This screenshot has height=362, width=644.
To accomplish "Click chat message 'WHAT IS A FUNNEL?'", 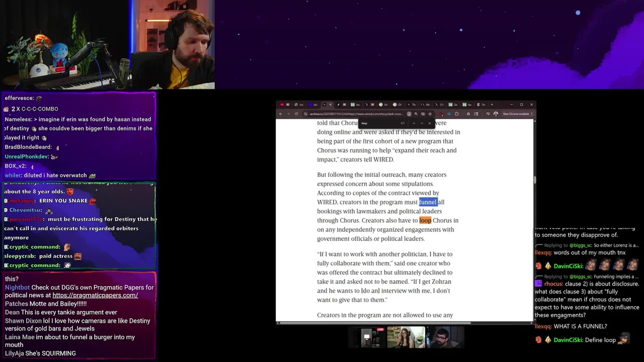I will (x=580, y=326).
